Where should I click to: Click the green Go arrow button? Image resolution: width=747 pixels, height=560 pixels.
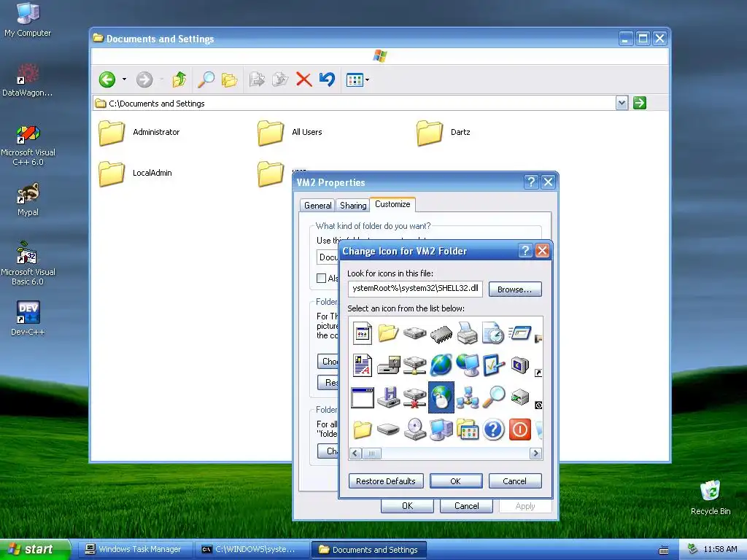640,103
